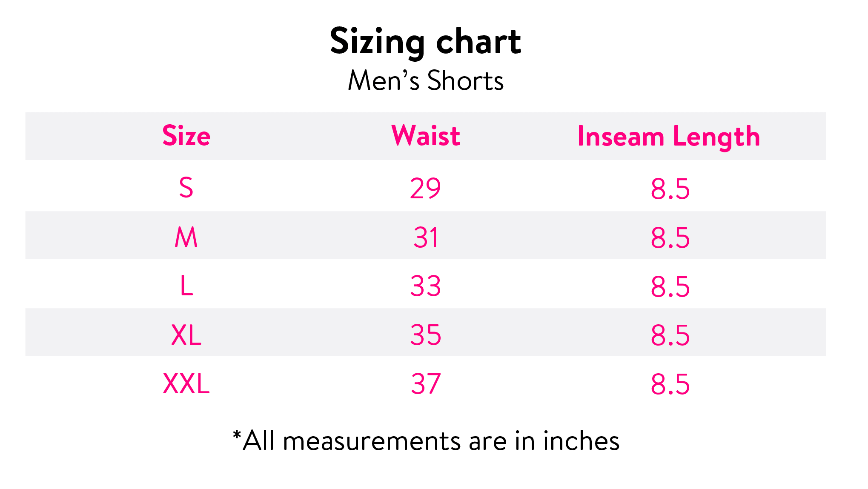Select the inseam 8.5 in row XXL
The width and height of the screenshot is (868, 489).
[670, 384]
